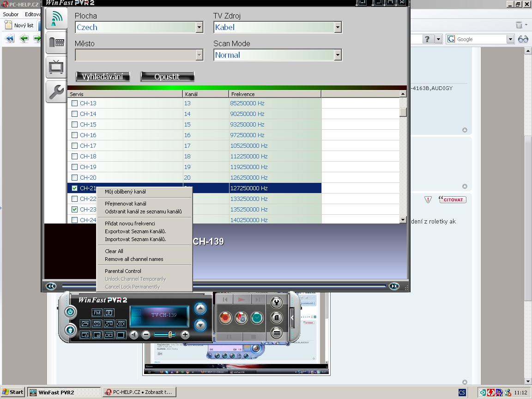Click the Windows Start button
The height and width of the screenshot is (399, 532).
pyautogui.click(x=13, y=392)
